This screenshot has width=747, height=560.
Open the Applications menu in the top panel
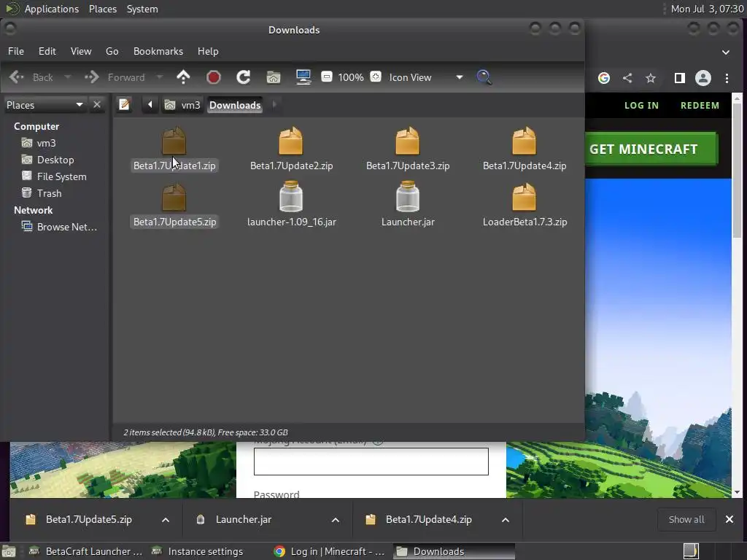(x=52, y=9)
